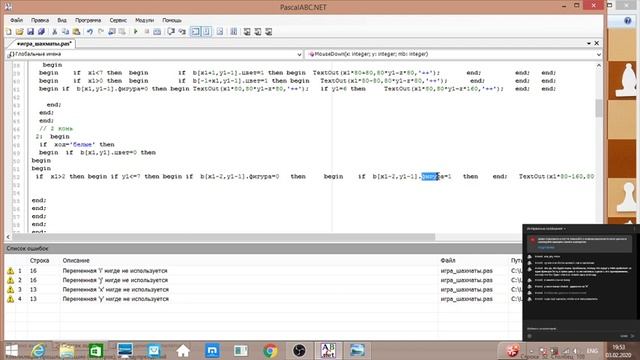Open the Файл menu
640x360 pixels.
coord(16,20)
